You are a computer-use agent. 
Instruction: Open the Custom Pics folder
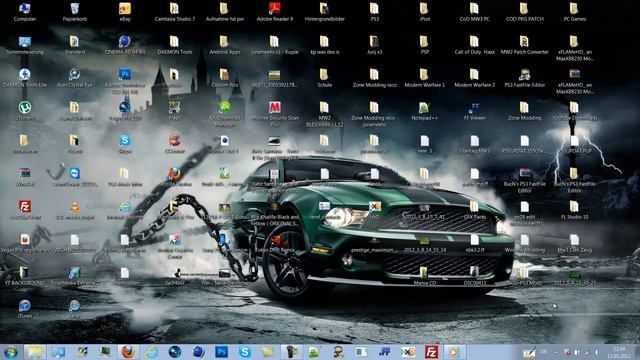tap(224, 78)
